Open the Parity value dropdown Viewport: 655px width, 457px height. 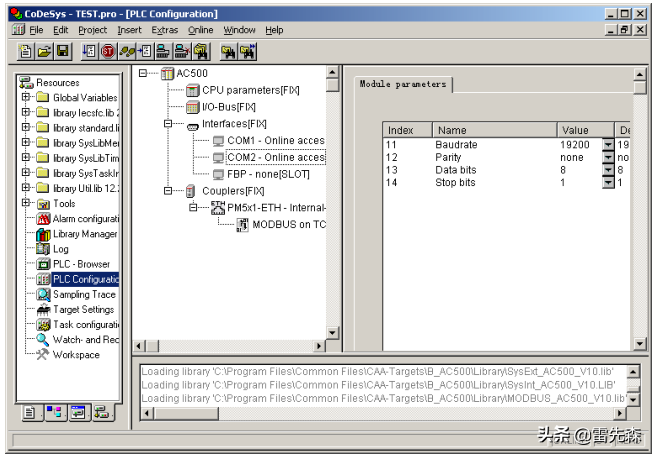click(608, 158)
